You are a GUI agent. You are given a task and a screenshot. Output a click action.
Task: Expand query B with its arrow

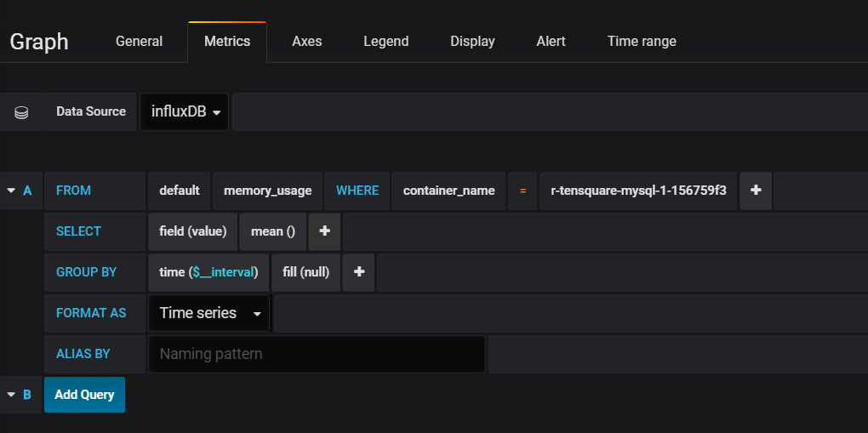coord(11,395)
